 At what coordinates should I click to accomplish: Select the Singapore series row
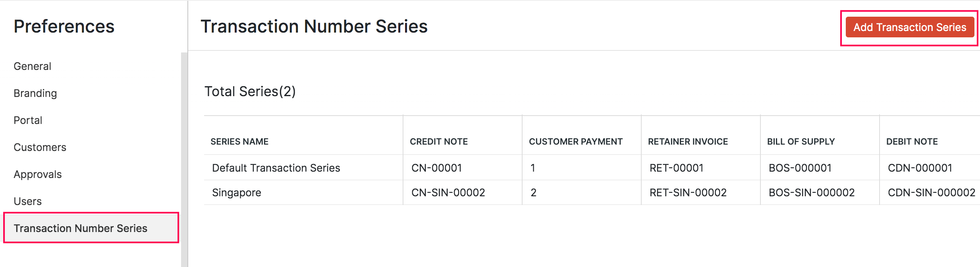(x=236, y=192)
